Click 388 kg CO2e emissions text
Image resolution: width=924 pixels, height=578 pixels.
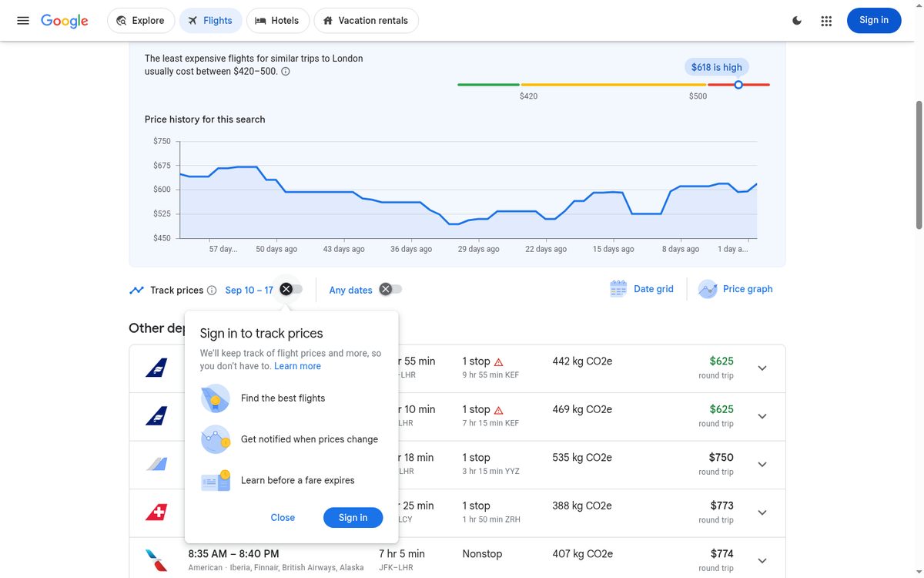(x=582, y=506)
